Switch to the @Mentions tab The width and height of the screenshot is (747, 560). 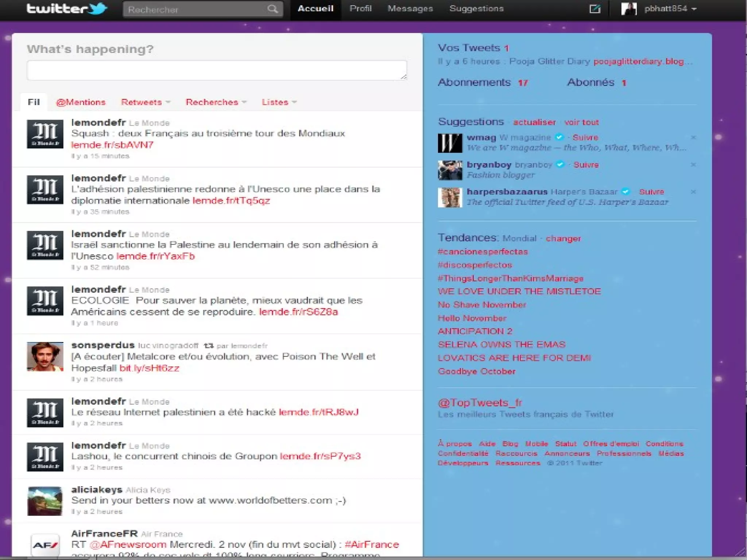(x=81, y=102)
